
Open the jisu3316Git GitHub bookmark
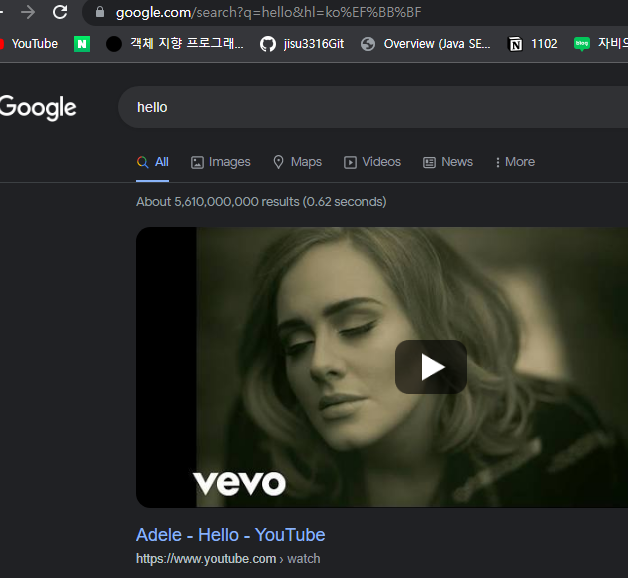point(302,44)
